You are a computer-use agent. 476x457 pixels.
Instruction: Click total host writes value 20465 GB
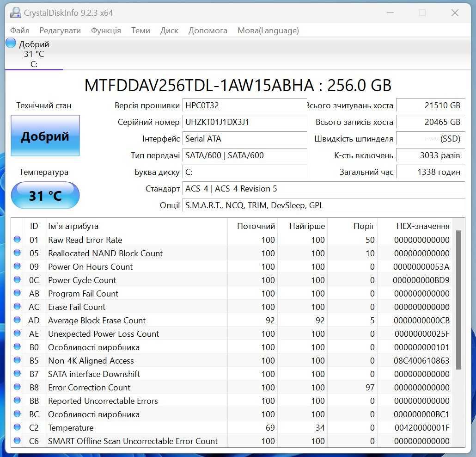click(430, 122)
